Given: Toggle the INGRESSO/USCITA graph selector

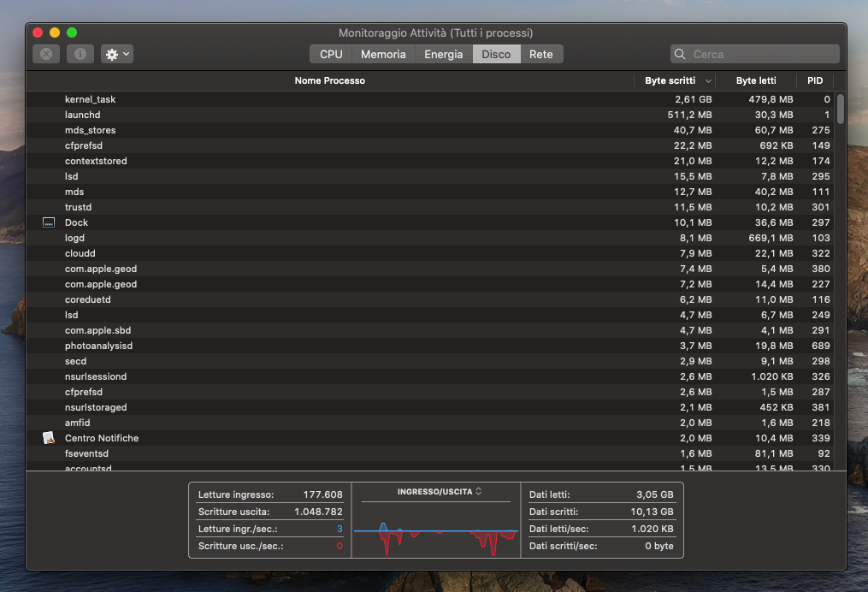Looking at the screenshot, I should click(439, 492).
